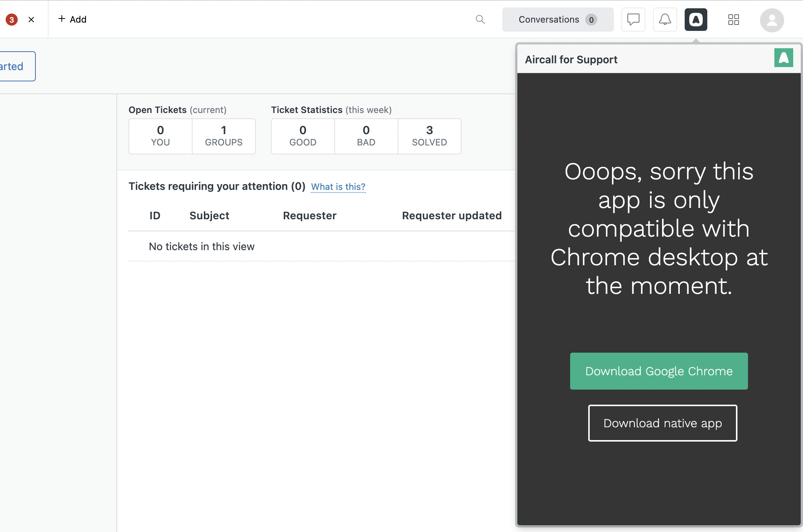This screenshot has width=803, height=532.
Task: Close the tab with the X icon
Action: tap(31, 20)
